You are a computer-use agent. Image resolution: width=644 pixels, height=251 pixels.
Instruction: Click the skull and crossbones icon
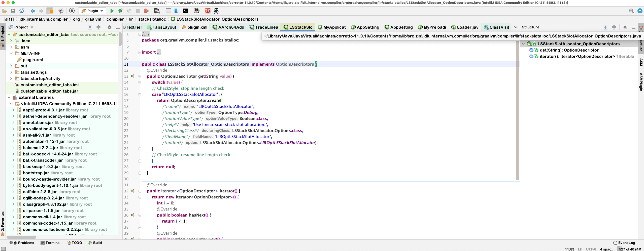(x=216, y=11)
